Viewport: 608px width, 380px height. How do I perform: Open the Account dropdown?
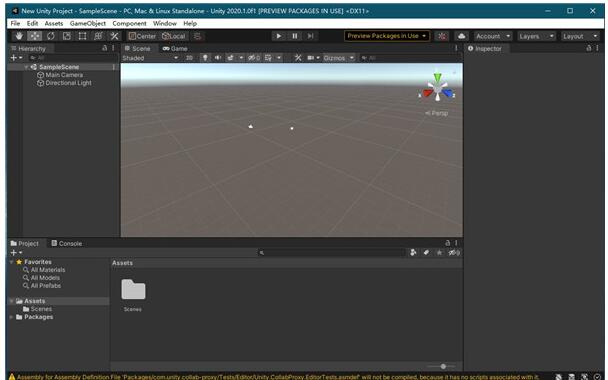click(x=493, y=36)
